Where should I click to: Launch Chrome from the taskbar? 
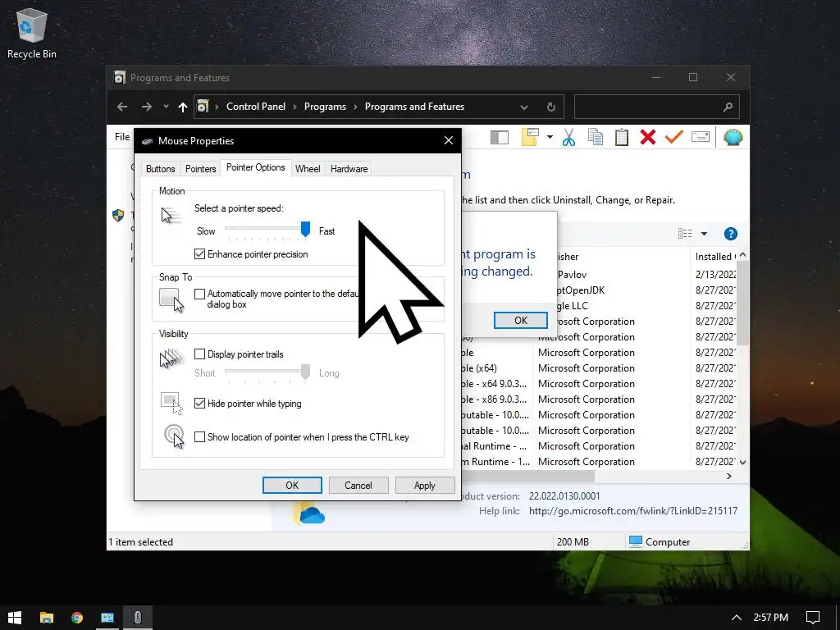pos(77,618)
